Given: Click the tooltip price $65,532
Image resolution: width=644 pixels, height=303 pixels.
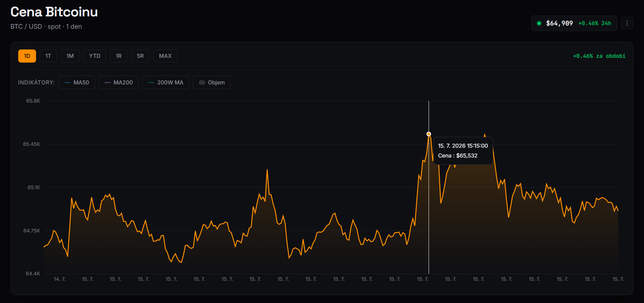Looking at the screenshot, I should pos(467,156).
